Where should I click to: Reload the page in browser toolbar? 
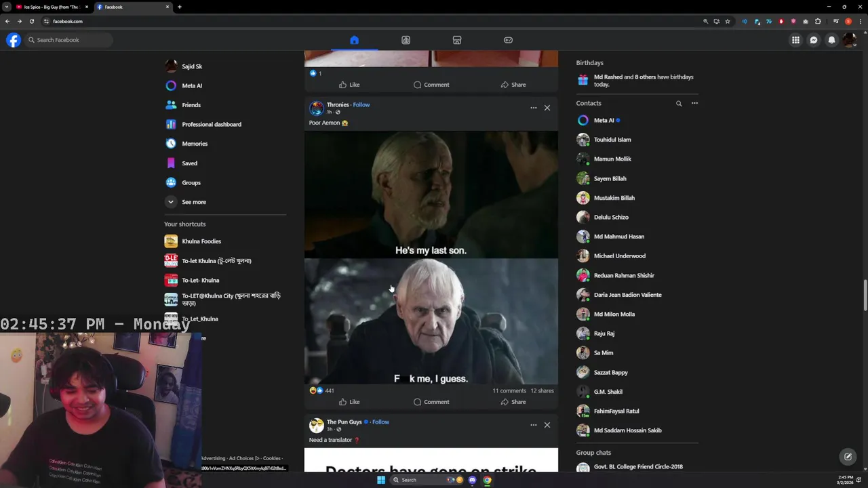click(32, 21)
